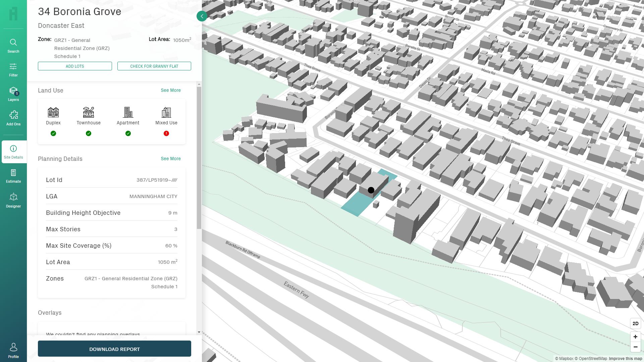Image resolution: width=644 pixels, height=362 pixels.
Task: Select the Townhouse land use icon
Action: [x=89, y=113]
